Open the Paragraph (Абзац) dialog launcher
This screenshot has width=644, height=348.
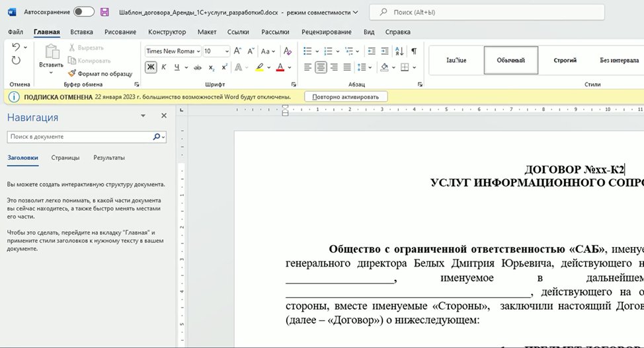click(420, 84)
